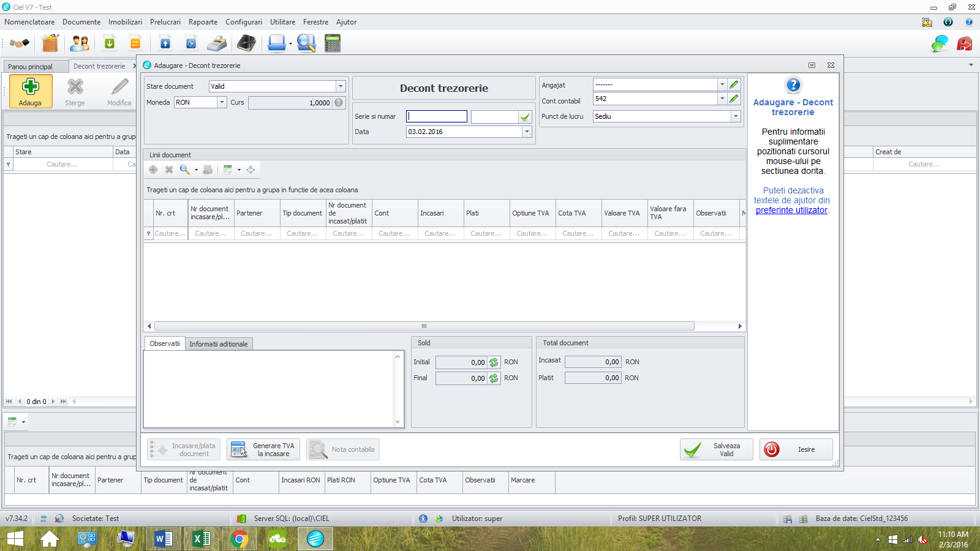
Task: Click the help question mark icon in side panel
Action: pos(793,85)
